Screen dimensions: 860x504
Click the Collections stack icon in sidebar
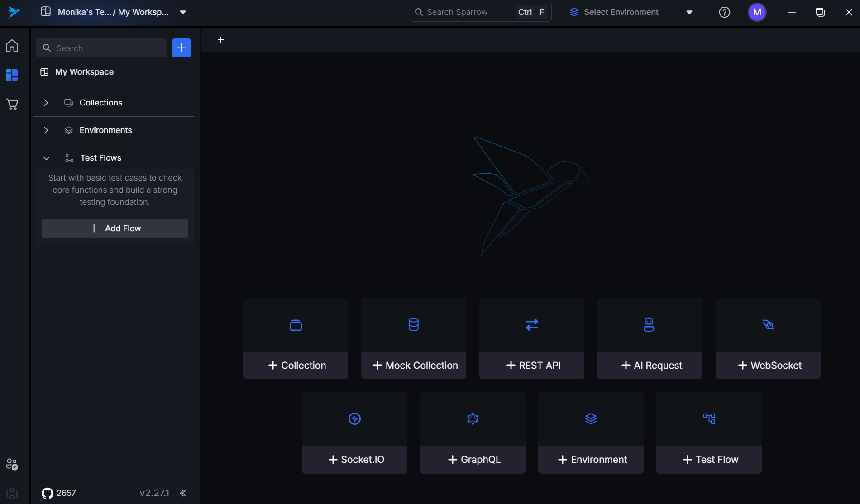(69, 103)
